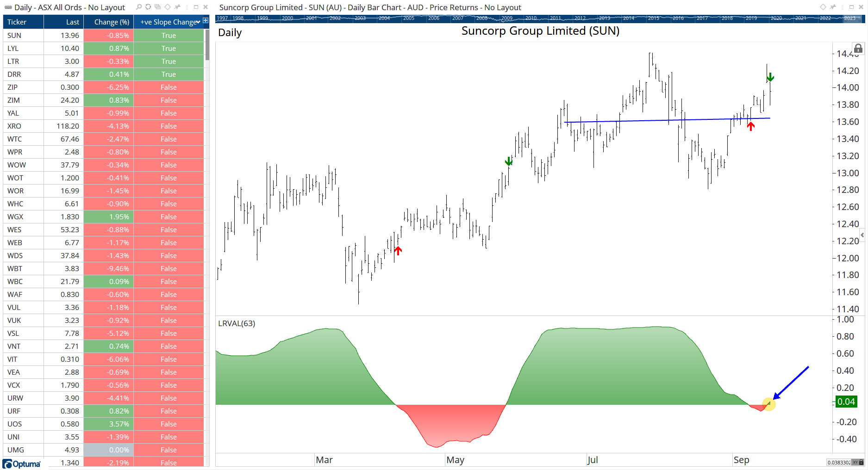The image size is (868, 470).
Task: Select the WBC ticker row
Action: (104, 281)
